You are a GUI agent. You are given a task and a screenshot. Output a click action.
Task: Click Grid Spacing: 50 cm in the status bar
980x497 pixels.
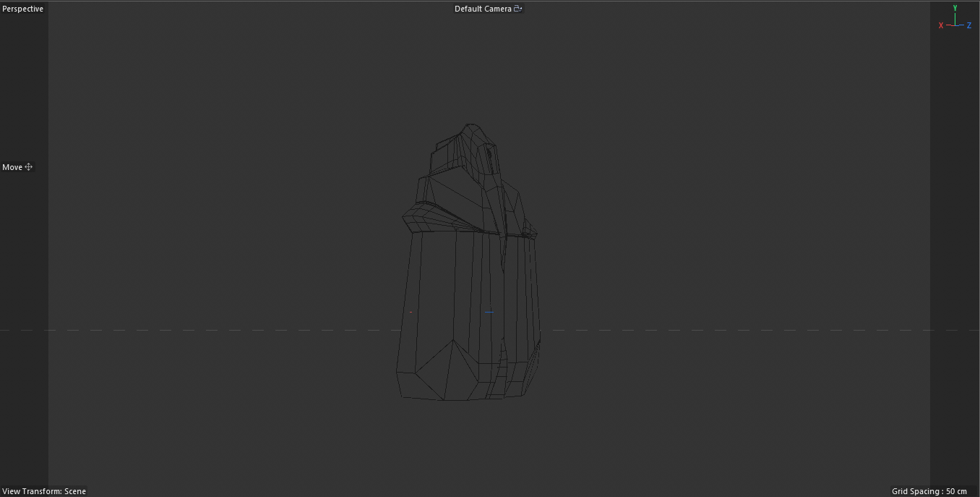point(930,491)
